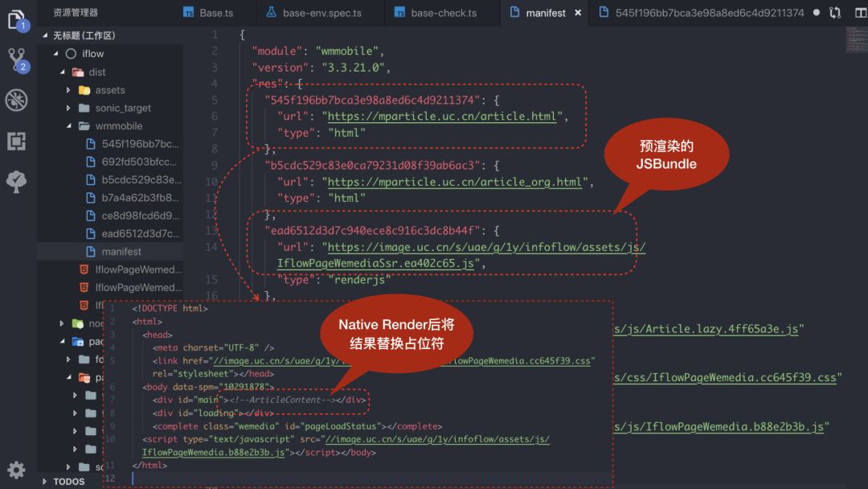Open the Explorer files icon in activity bar
Image resolution: width=868 pixels, height=489 pixels.
click(16, 19)
